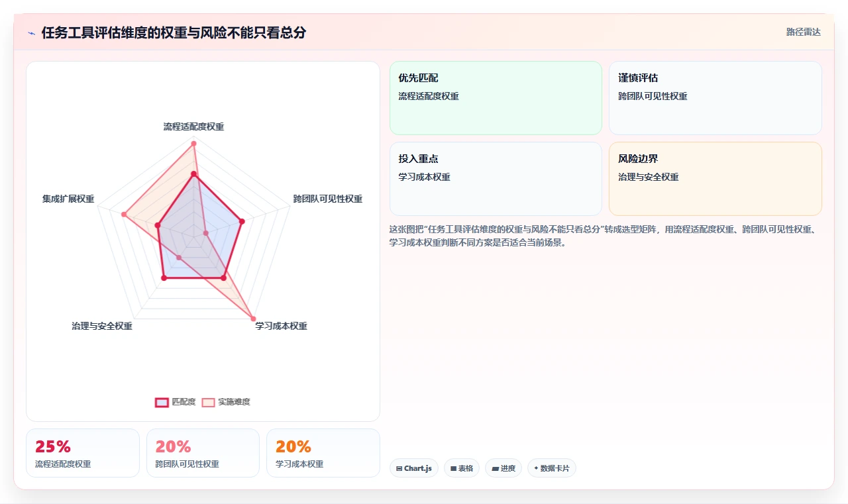The height and width of the screenshot is (504, 848).
Task: Click the 学习成本权重 radar axis label
Action: (x=282, y=326)
